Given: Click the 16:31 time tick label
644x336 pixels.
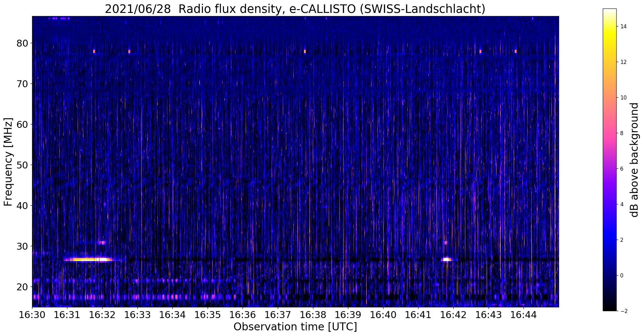Looking at the screenshot, I should click(67, 315).
